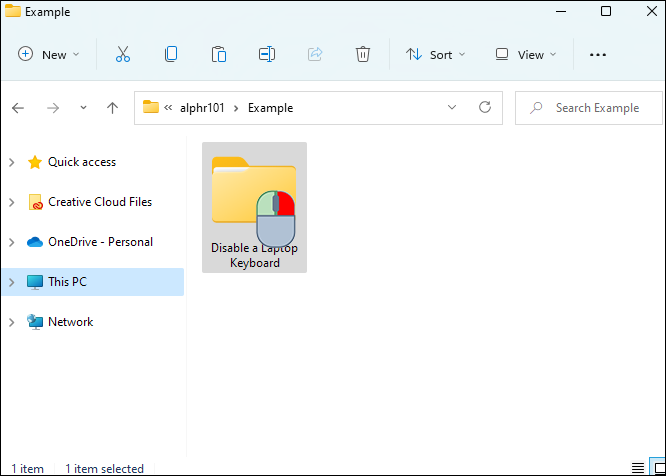Maximize the Example window

click(606, 11)
